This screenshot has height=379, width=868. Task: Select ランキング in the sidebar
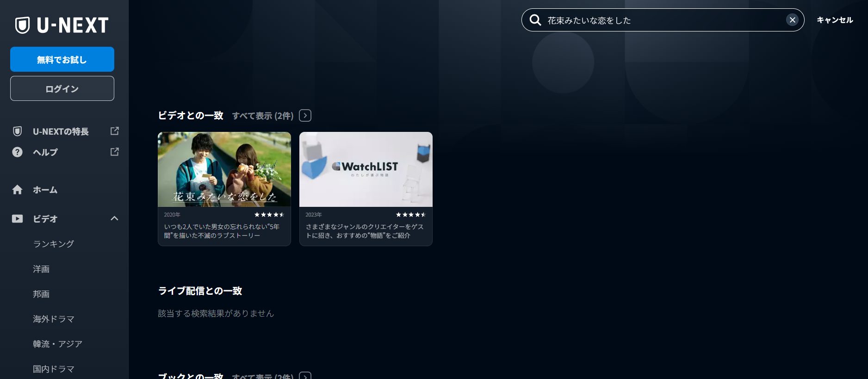(53, 244)
